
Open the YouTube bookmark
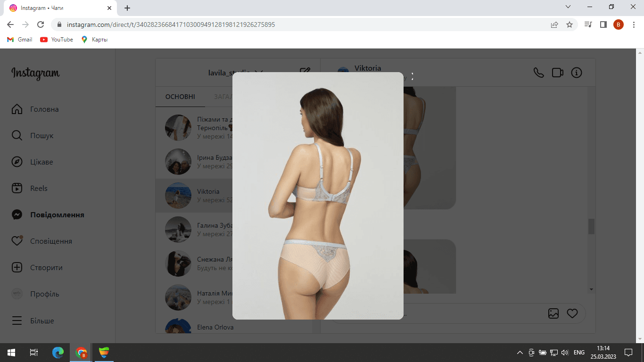[57, 40]
